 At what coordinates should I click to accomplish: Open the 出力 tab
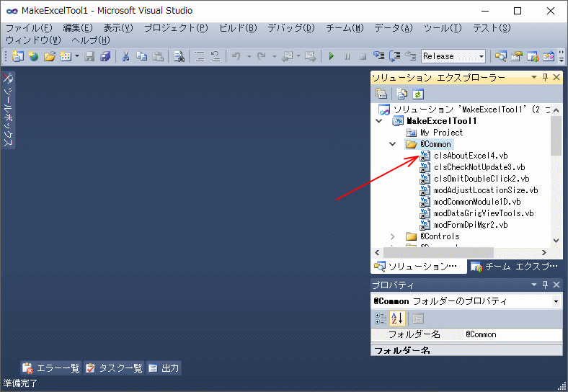click(x=164, y=368)
